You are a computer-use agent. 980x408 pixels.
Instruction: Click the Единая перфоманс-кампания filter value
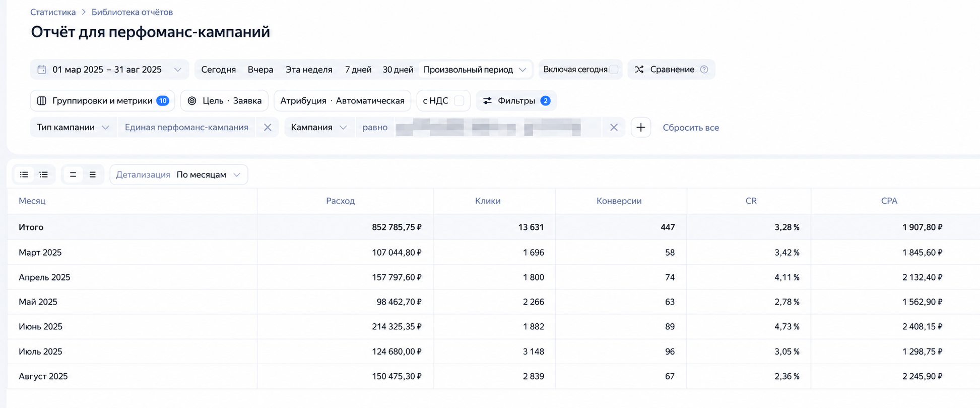click(x=186, y=128)
